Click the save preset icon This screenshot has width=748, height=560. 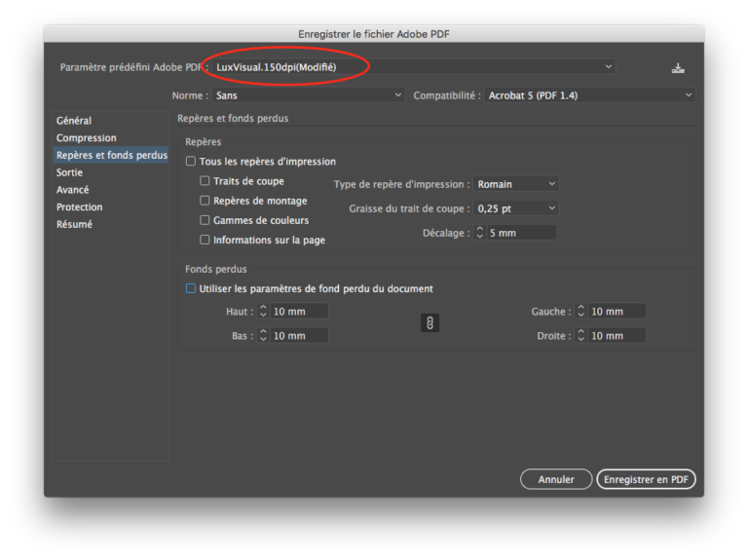678,67
